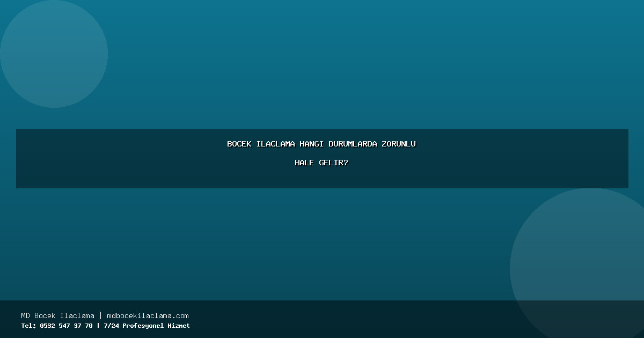
Task: Select the word DURUMLARDA in the headline
Action: coord(353,144)
